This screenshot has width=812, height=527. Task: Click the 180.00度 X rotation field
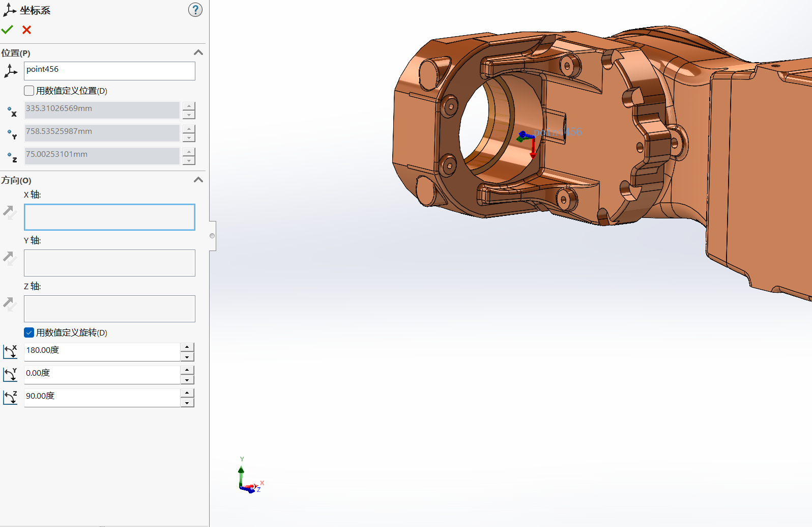[102, 351]
